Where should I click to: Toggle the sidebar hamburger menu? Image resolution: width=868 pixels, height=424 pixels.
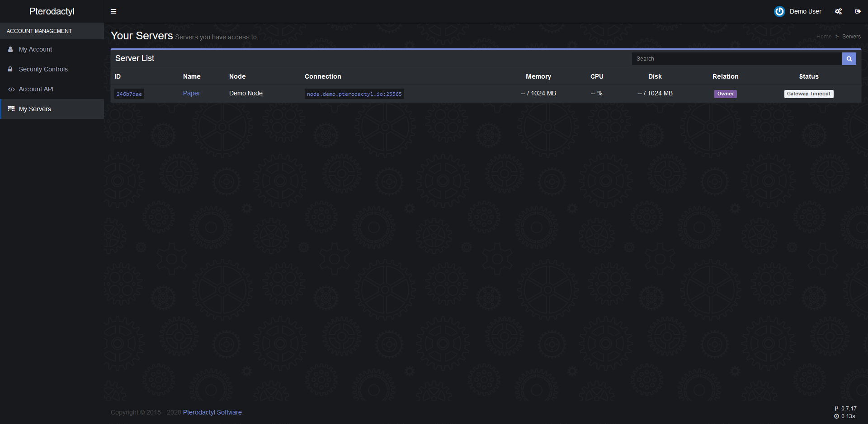point(113,11)
